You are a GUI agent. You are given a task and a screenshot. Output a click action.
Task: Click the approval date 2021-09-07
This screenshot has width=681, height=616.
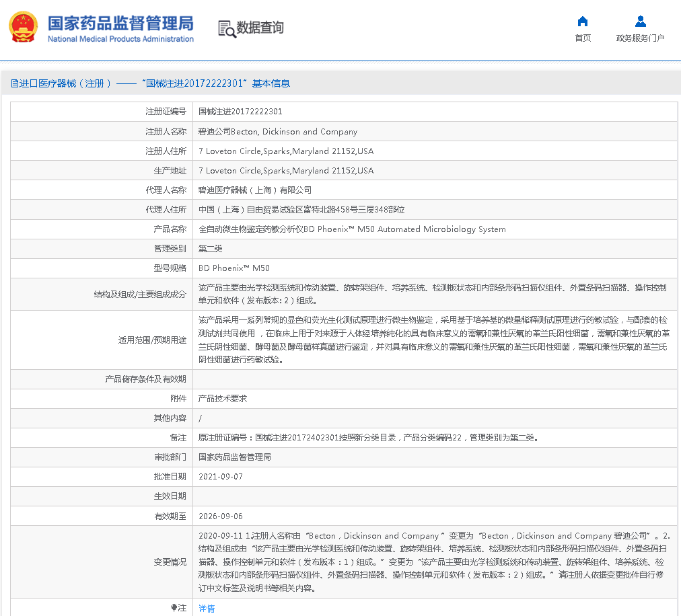coord(221,477)
